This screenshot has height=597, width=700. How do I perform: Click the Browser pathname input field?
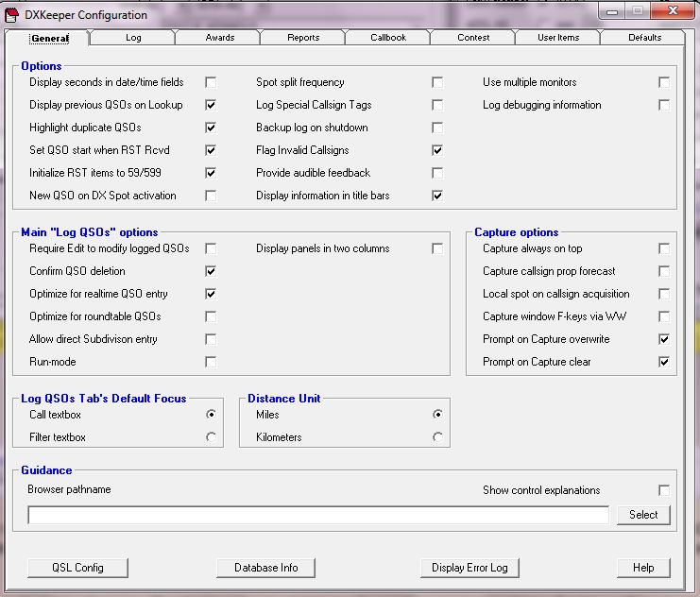click(318, 515)
